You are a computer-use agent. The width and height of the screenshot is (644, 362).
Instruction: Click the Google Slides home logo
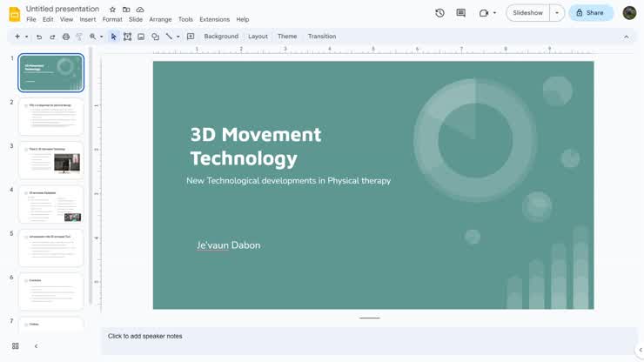point(15,14)
